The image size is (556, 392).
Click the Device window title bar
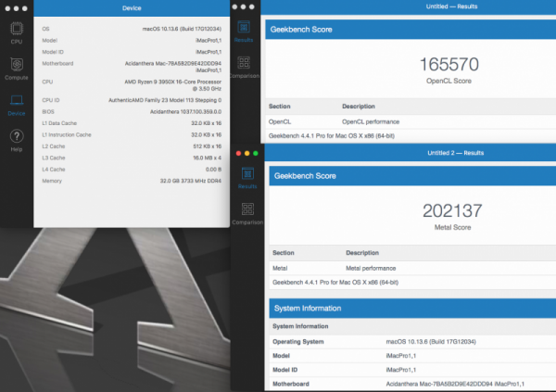pos(132,8)
